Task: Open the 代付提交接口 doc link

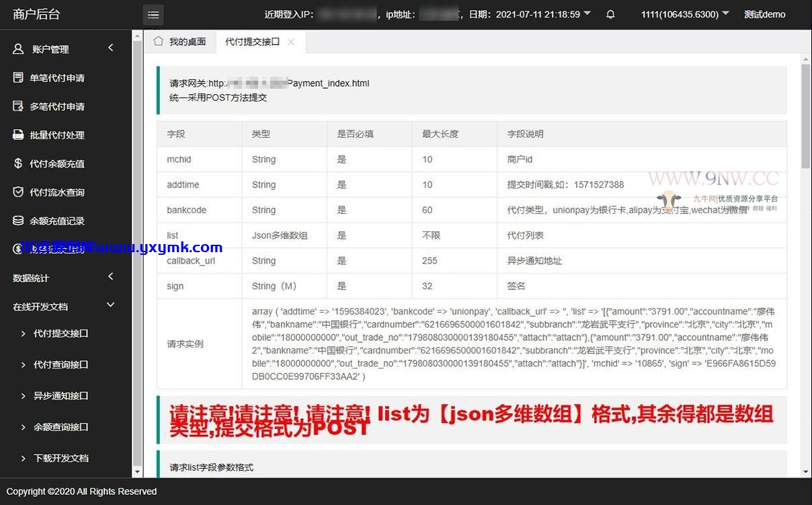Action: point(61,334)
